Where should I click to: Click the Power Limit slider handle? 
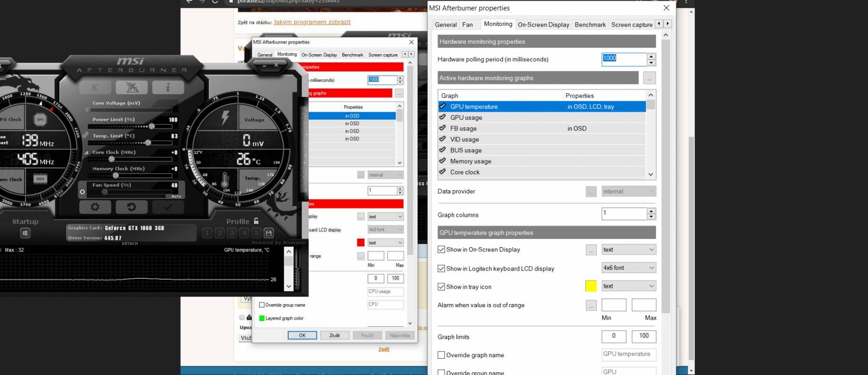152,126
